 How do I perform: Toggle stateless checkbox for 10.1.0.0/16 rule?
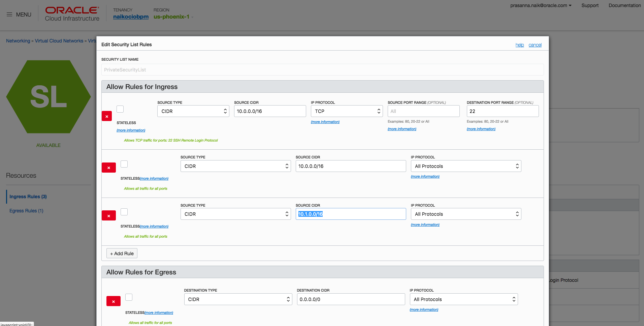[124, 212]
